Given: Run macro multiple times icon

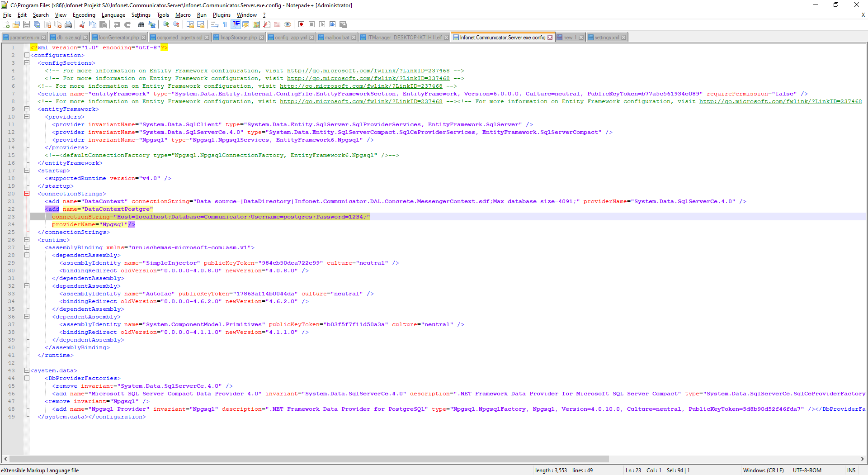Looking at the screenshot, I should (333, 24).
